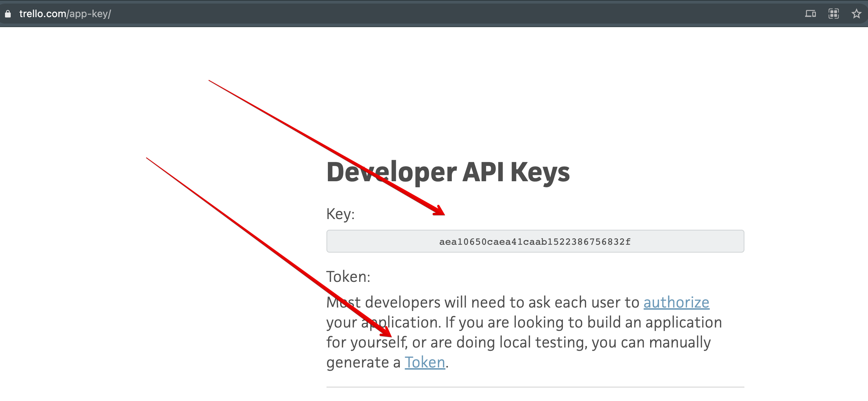Open the Token generation link
The height and width of the screenshot is (401, 868).
[425, 362]
